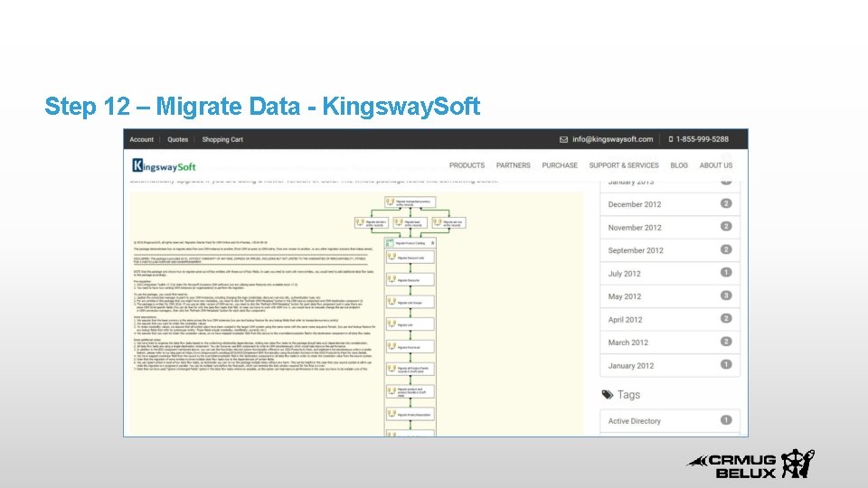The image size is (868, 488).
Task: Click the count badge for April 2012
Action: point(726,318)
